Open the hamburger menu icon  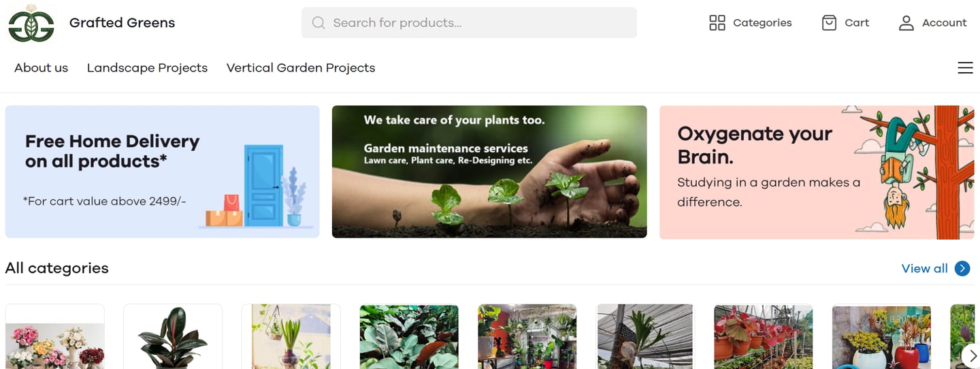(x=965, y=67)
